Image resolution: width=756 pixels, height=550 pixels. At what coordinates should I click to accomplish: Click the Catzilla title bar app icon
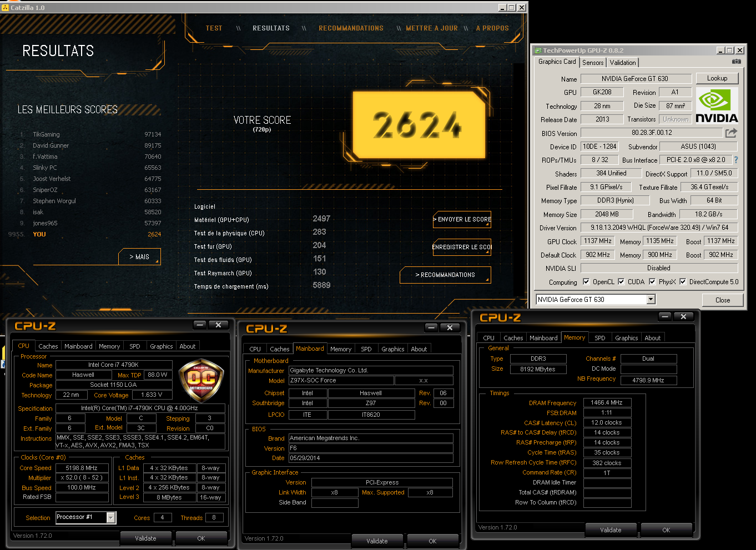click(6, 8)
